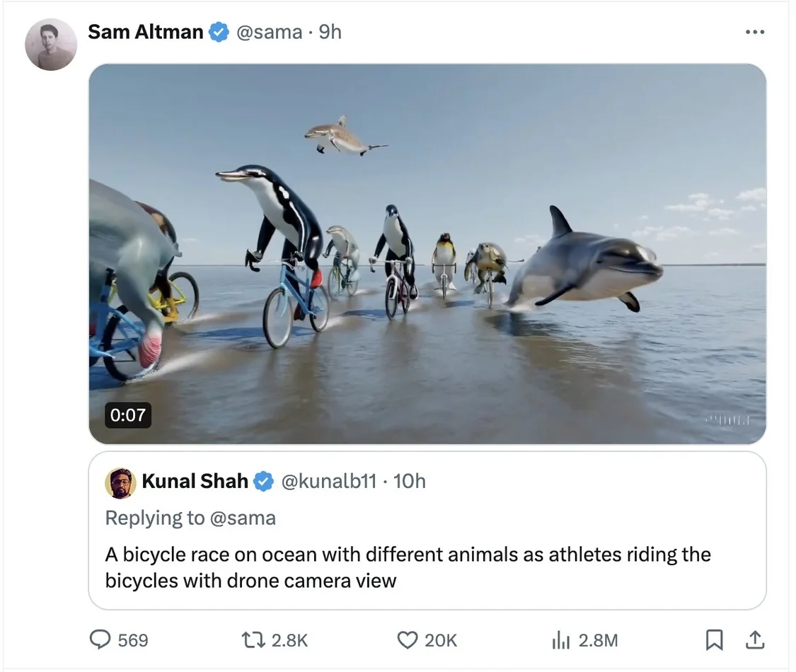Open quoted tweet about bicycle race on ocean
Image resolution: width=796 pixels, height=672 pixels.
(x=427, y=531)
